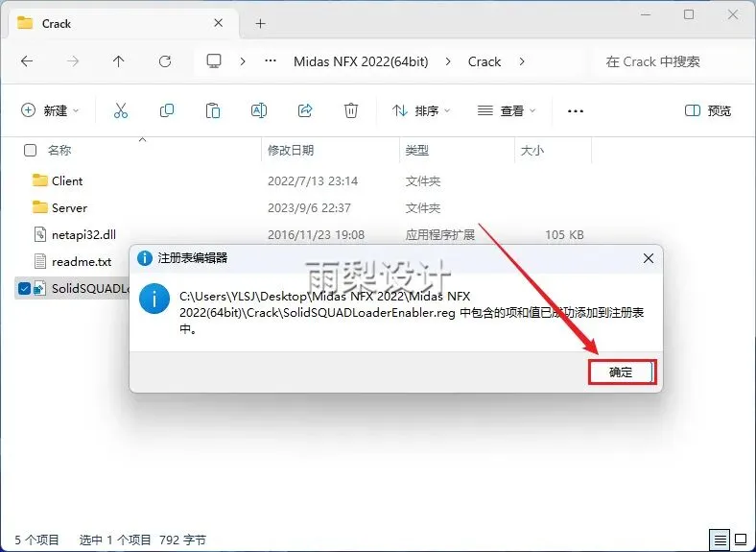Open the toolbar overflow three-dots menu
The image size is (756, 552).
tap(576, 111)
